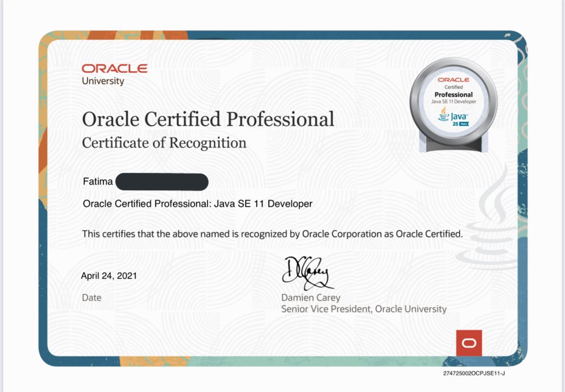565x392 pixels.
Task: Click 'Java SE 11 Developer' text on badge
Action: [x=454, y=102]
